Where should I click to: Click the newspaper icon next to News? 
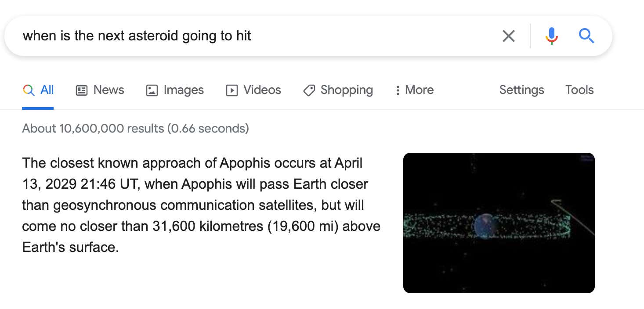[82, 90]
